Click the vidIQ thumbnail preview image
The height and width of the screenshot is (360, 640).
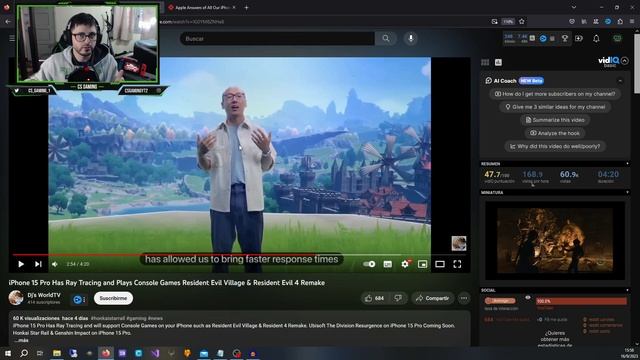tap(555, 240)
